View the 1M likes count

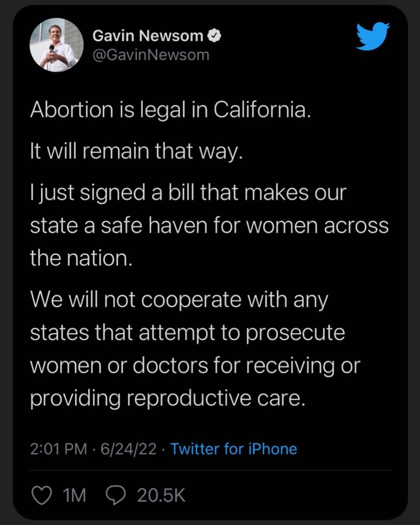[x=74, y=496]
